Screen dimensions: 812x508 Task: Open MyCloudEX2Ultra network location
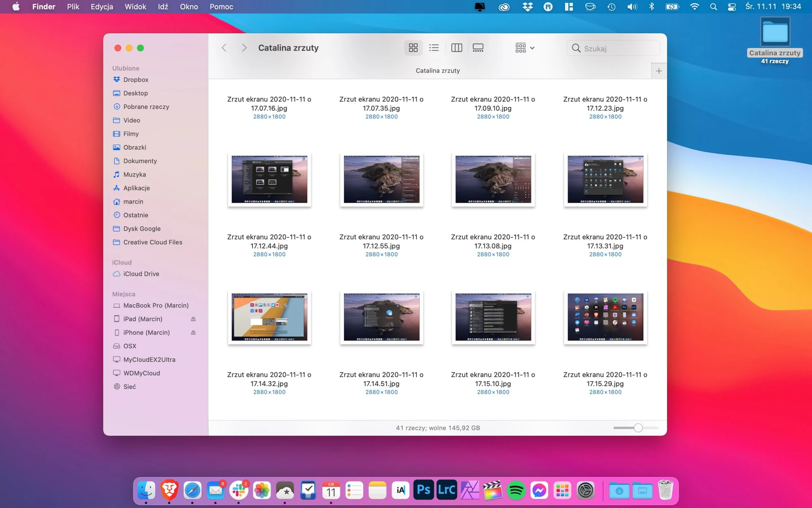tap(149, 360)
